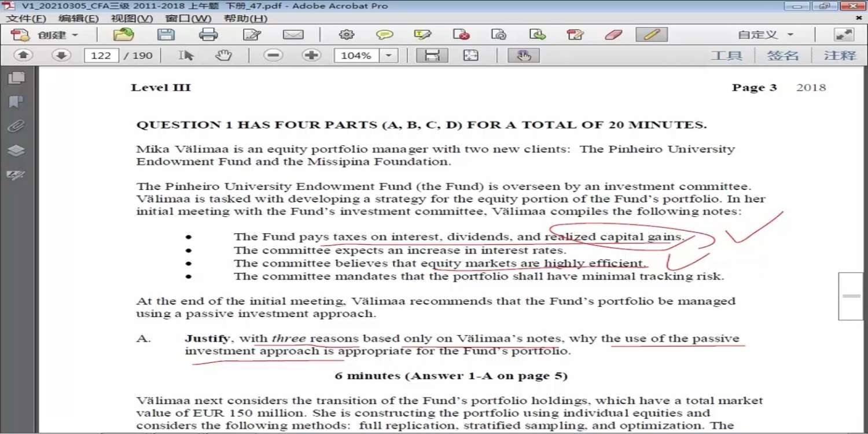The image size is (868, 434).
Task: Open preferences with the gear icon
Action: (347, 35)
